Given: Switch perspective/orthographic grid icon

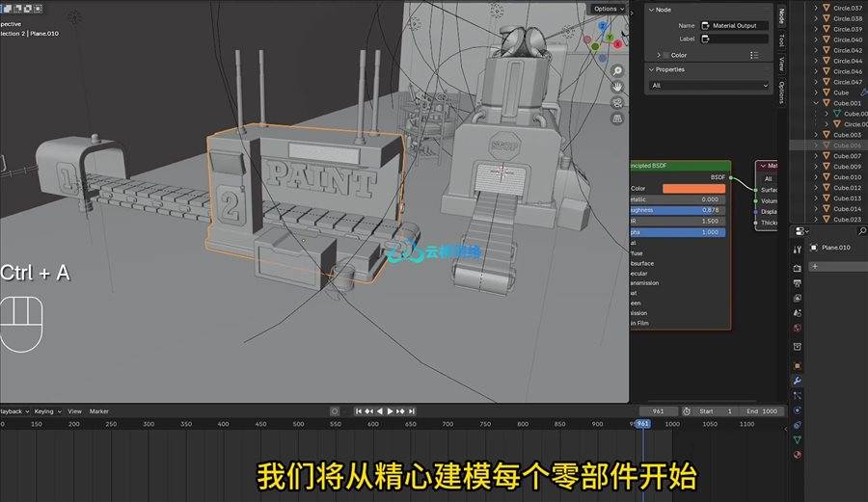Looking at the screenshot, I should (x=617, y=118).
